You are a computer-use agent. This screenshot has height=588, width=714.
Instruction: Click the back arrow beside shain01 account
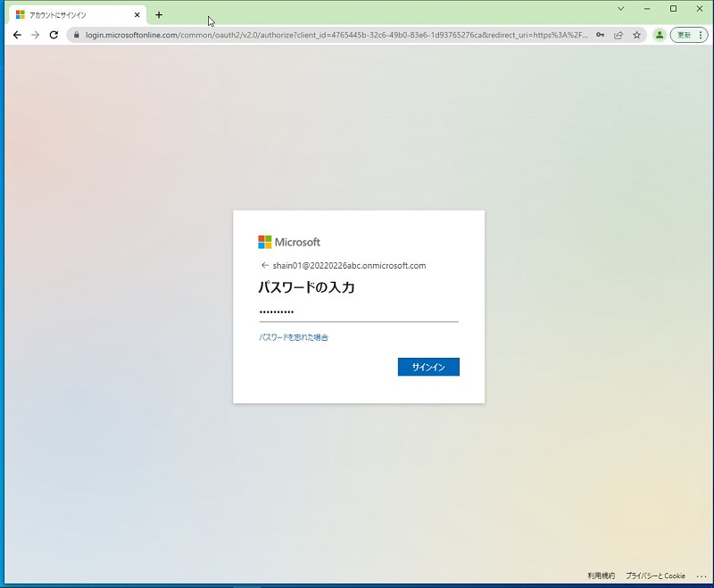pos(264,265)
